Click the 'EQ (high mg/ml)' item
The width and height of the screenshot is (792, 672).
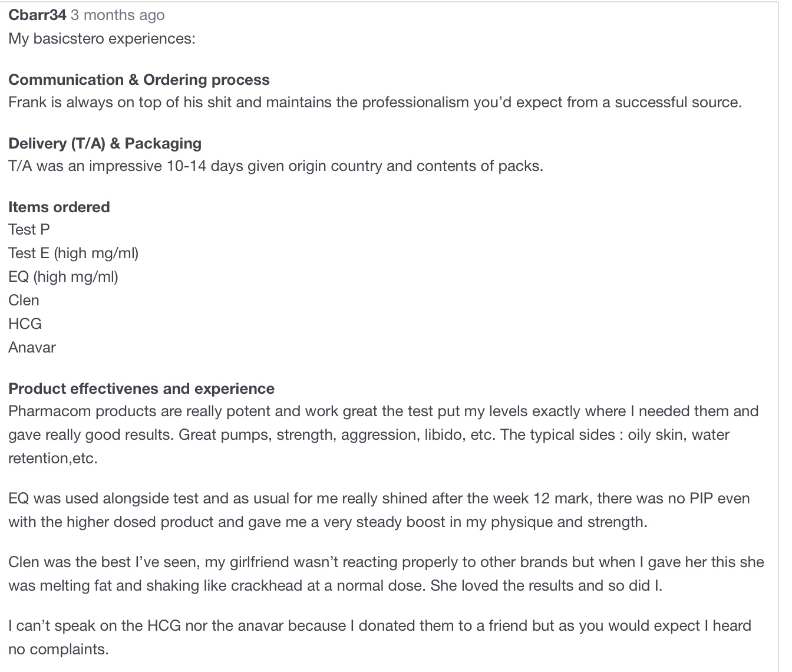[64, 277]
